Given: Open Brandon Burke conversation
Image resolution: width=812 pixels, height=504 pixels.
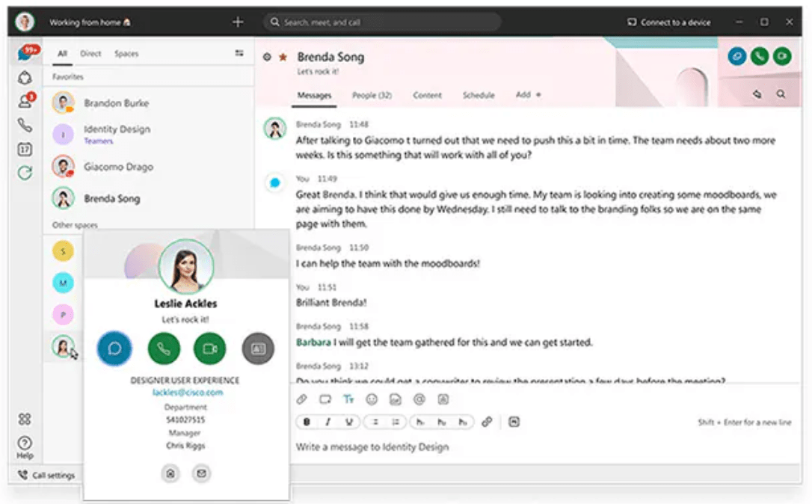Looking at the screenshot, I should tap(149, 103).
